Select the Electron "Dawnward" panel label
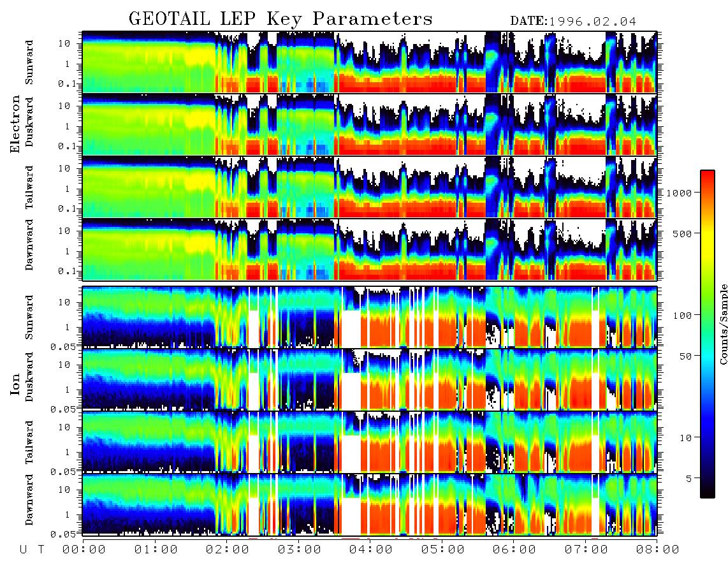 (x=29, y=245)
